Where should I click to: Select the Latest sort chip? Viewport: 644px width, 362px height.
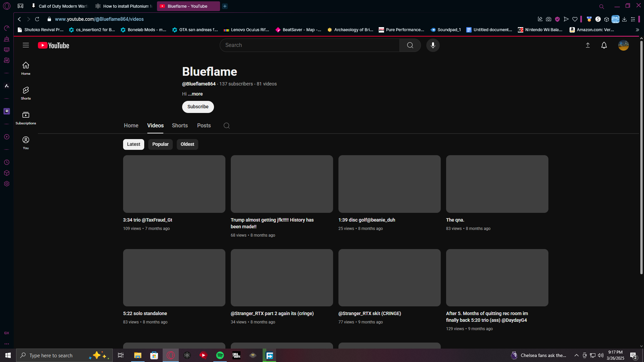(x=133, y=144)
